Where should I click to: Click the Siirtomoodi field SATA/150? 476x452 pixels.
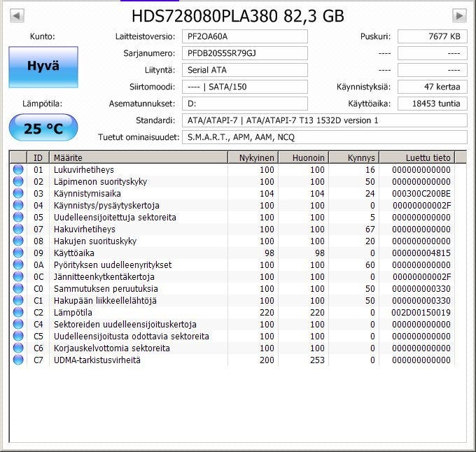pyautogui.click(x=245, y=87)
